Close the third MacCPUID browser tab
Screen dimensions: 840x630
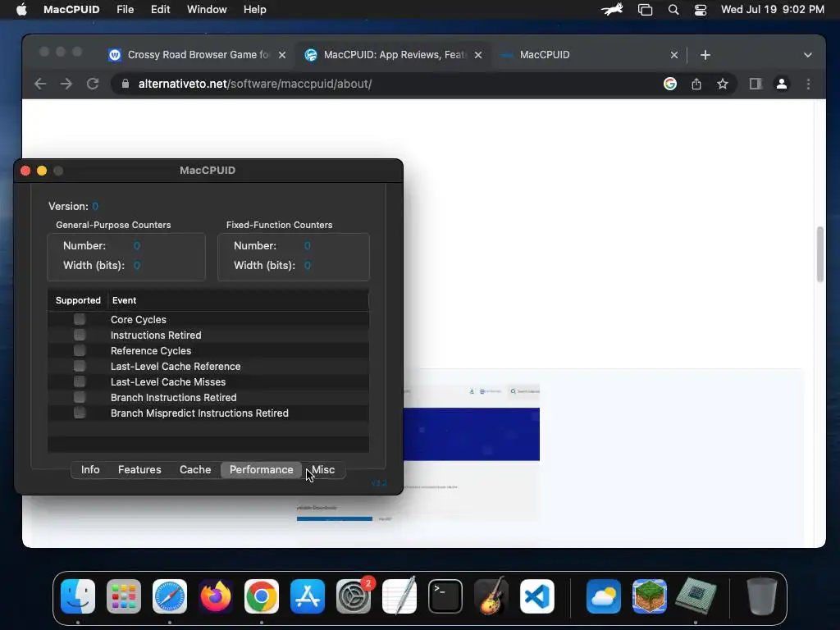674,55
